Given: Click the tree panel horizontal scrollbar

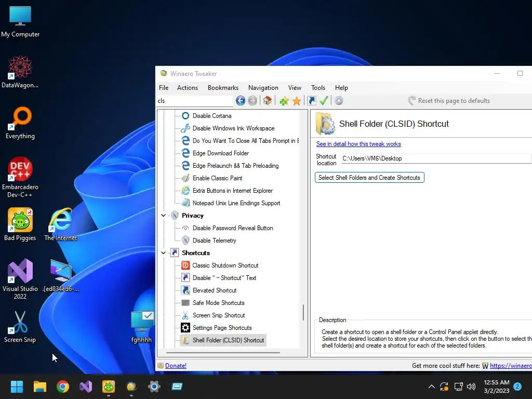Looking at the screenshot, I should (x=223, y=353).
